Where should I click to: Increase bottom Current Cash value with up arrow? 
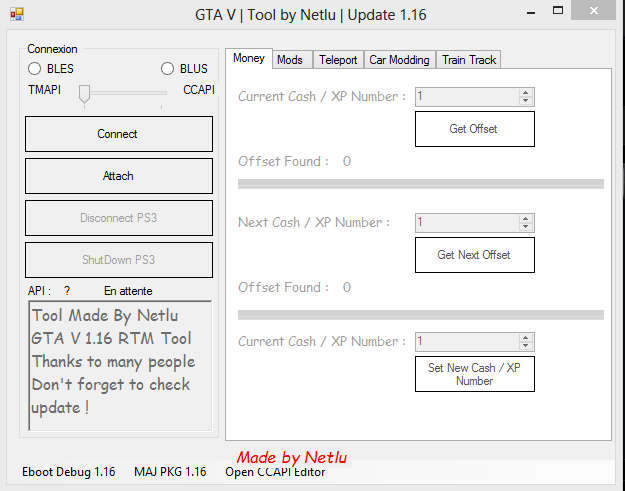[x=526, y=338]
